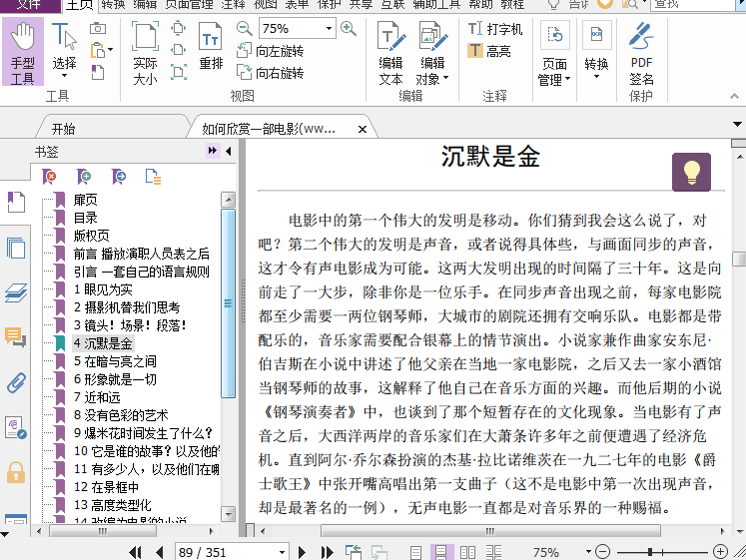Click the status bar zoom out minus
The height and width of the screenshot is (560, 746).
(603, 552)
